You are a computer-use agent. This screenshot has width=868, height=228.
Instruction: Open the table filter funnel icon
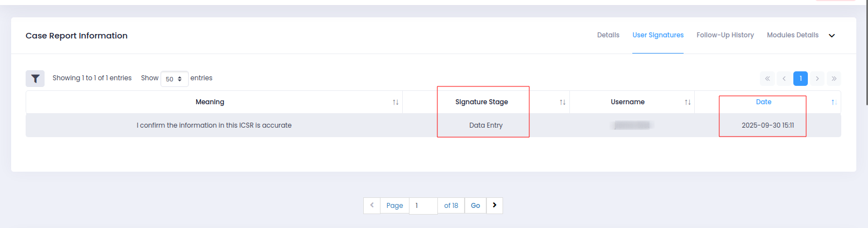35,79
